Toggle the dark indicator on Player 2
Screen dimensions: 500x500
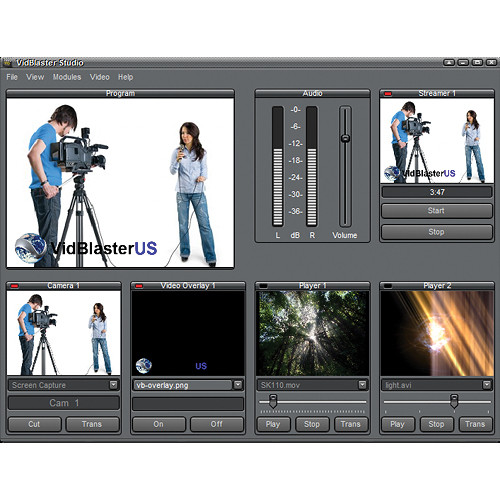click(388, 286)
